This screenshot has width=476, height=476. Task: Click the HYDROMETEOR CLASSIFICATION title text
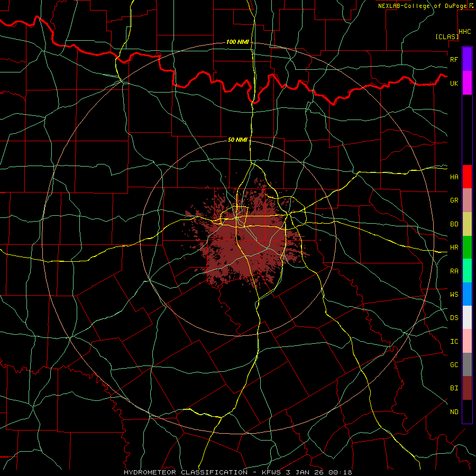coord(186,472)
